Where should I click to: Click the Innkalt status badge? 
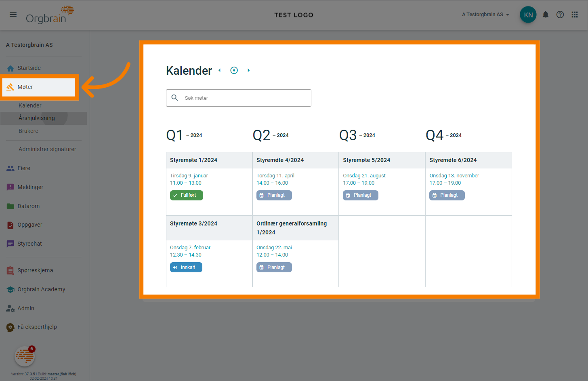click(x=186, y=267)
